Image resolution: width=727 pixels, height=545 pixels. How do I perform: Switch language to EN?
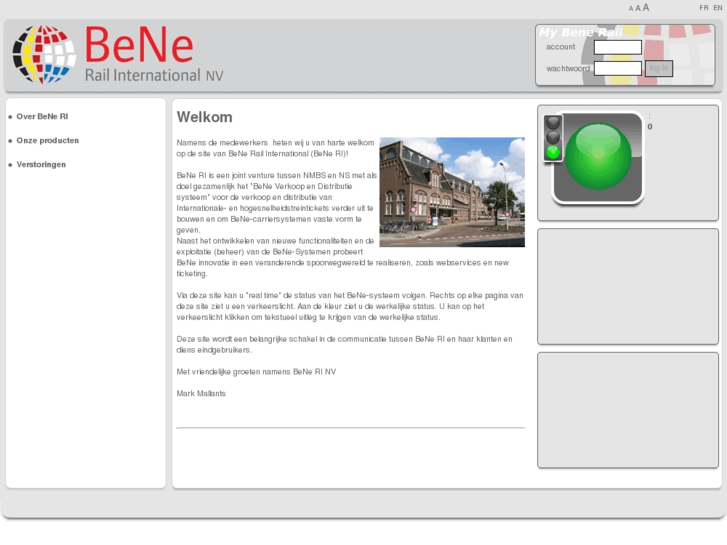point(718,8)
